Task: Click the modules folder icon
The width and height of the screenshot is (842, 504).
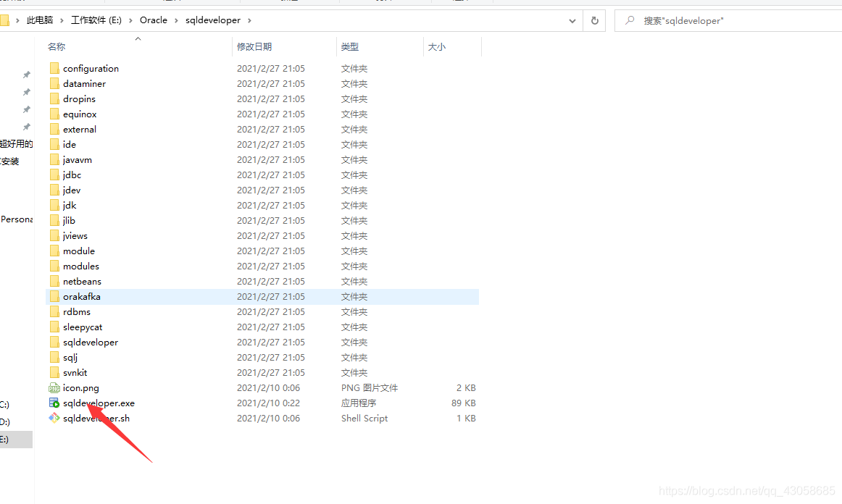Action: [x=54, y=266]
